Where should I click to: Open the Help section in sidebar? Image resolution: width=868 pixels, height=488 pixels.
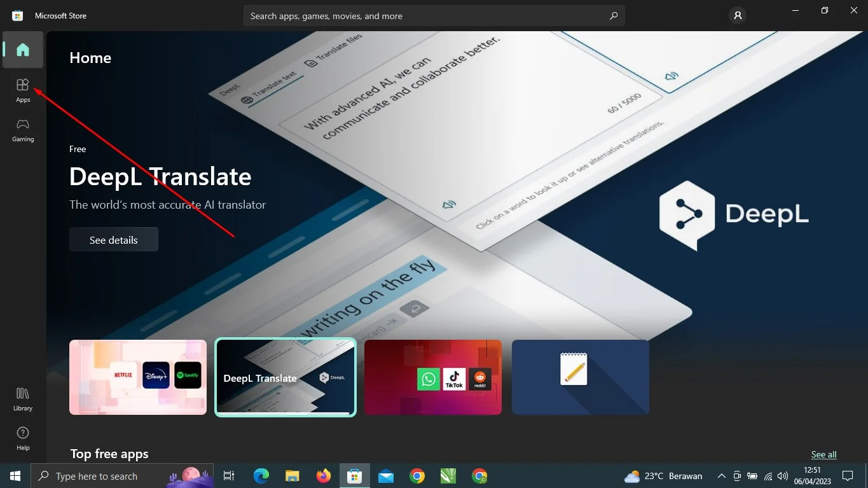(23, 438)
